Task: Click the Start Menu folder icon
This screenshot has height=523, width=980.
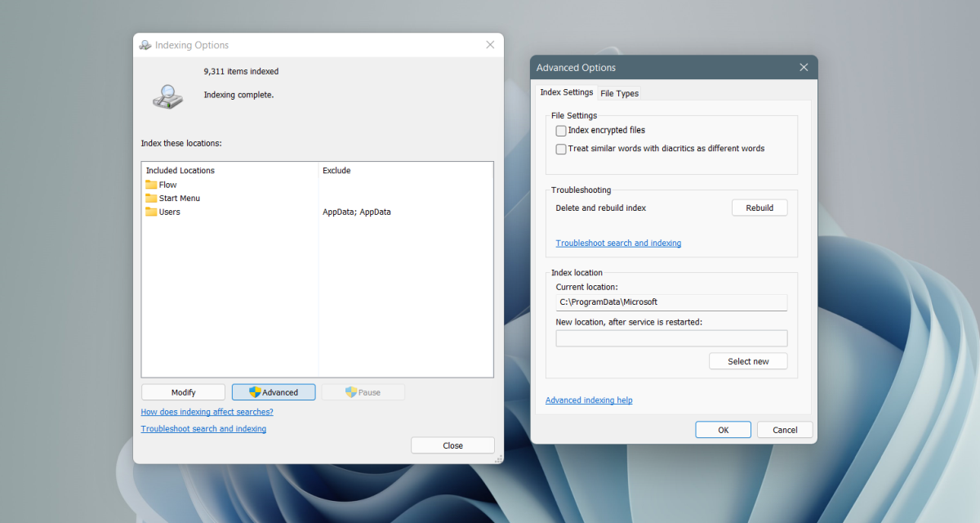Action: pos(151,198)
